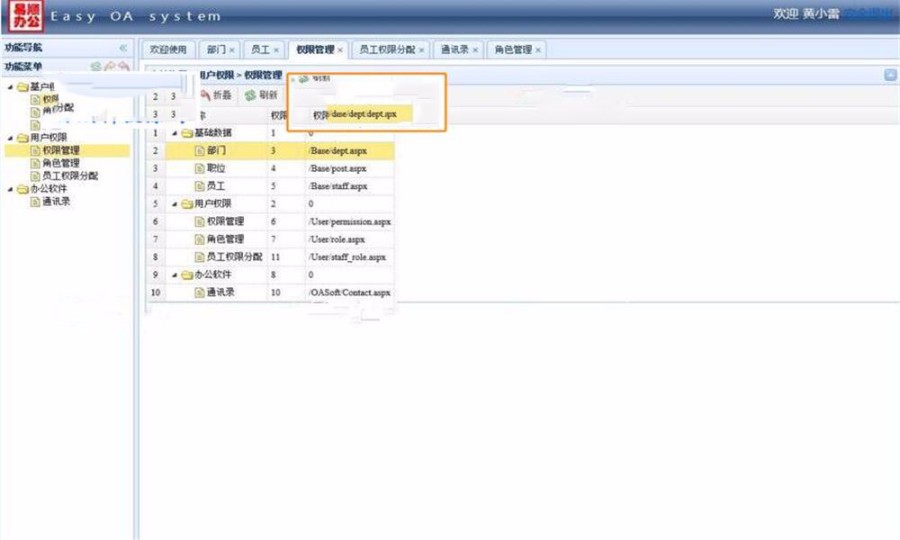Click the page icon beside 部门 in the grid
Image resolution: width=900 pixels, height=540 pixels.
[x=200, y=151]
